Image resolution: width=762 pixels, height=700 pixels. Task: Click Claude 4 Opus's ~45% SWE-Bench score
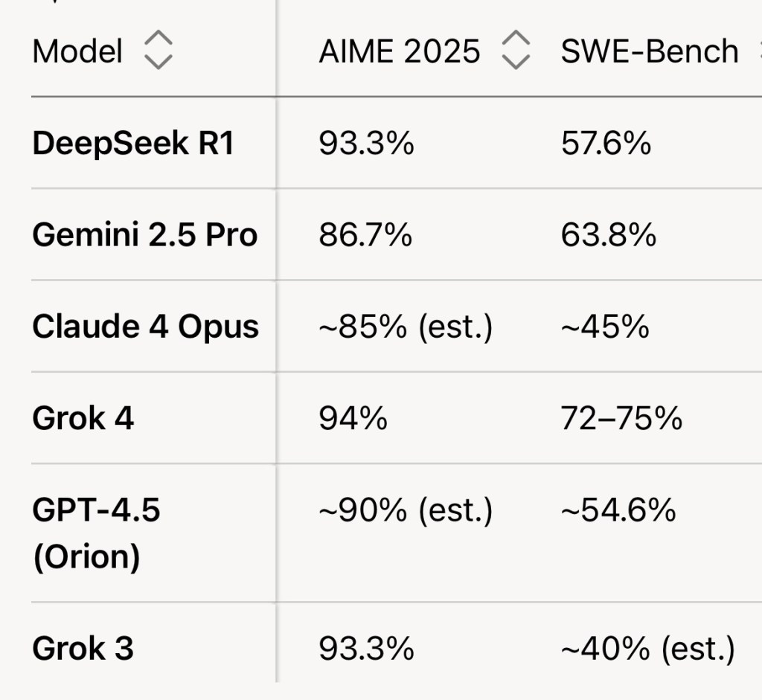(605, 327)
